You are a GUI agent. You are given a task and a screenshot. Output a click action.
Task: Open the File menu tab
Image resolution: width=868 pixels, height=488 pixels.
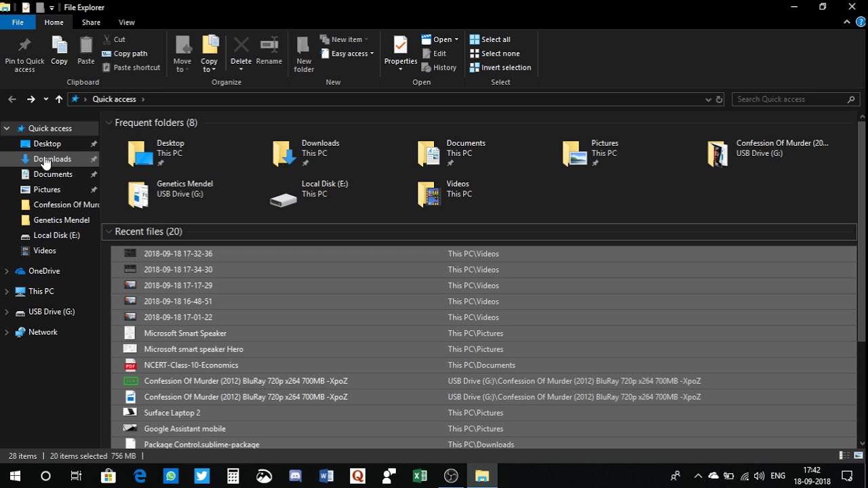point(18,22)
